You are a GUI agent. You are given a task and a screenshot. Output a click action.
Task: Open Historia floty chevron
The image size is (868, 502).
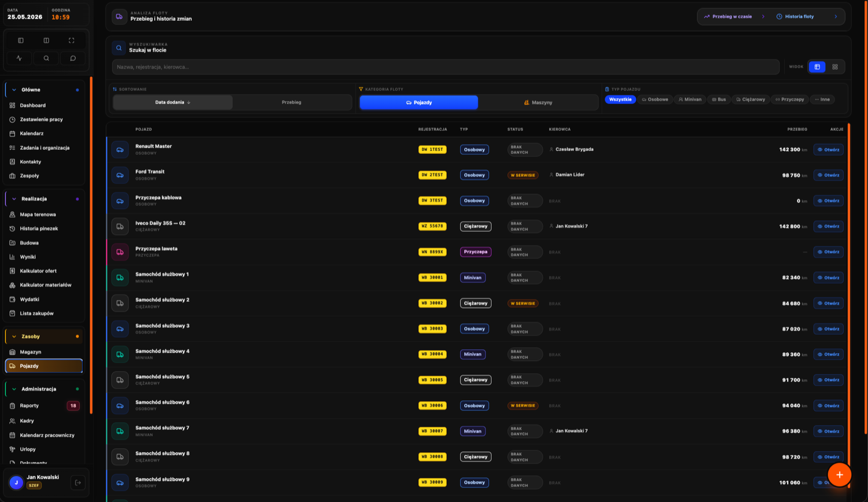(x=836, y=17)
